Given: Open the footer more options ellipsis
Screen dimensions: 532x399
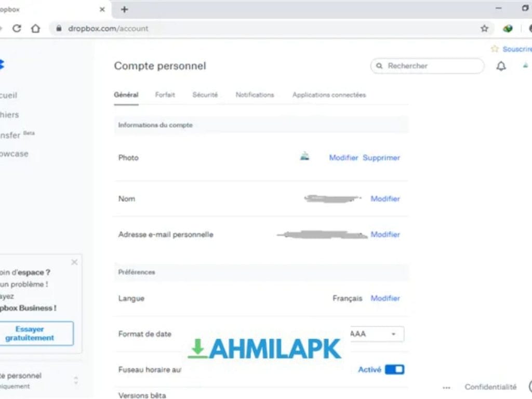Looking at the screenshot, I should click(446, 388).
